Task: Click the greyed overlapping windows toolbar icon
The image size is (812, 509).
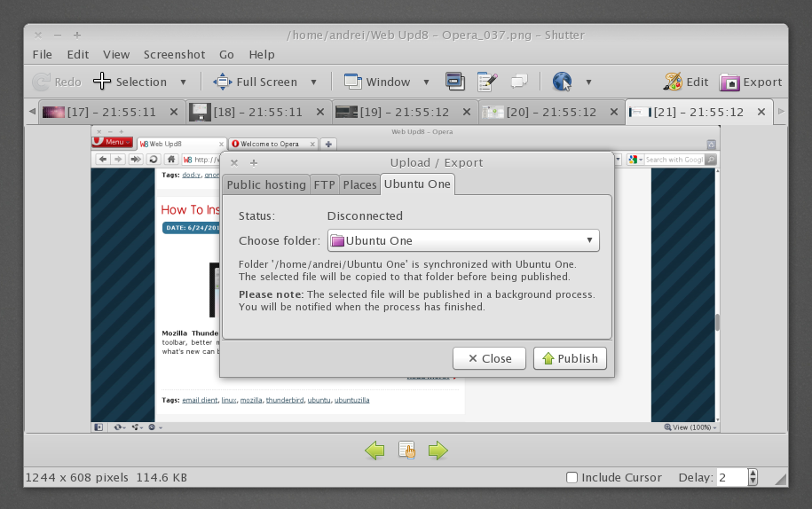Action: pyautogui.click(x=519, y=82)
